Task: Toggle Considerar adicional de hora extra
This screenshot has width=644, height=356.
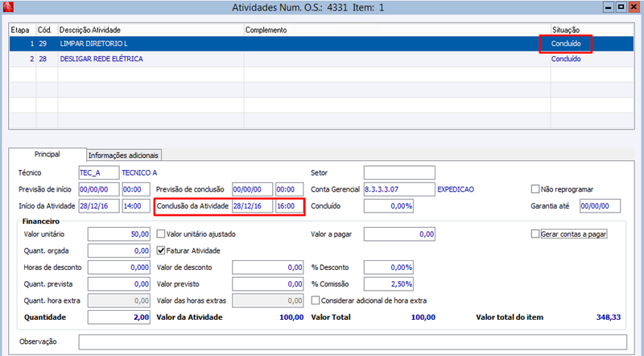Action: pos(315,300)
